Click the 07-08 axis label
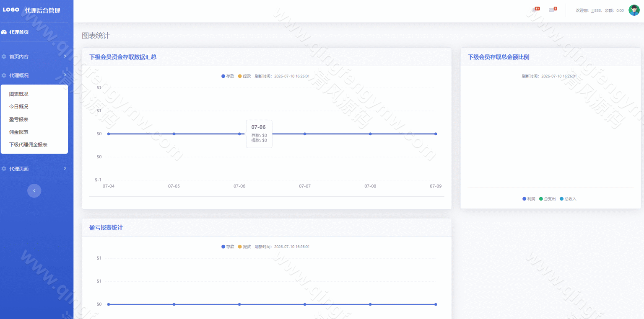Viewport: 644px width, 319px height. (370, 186)
